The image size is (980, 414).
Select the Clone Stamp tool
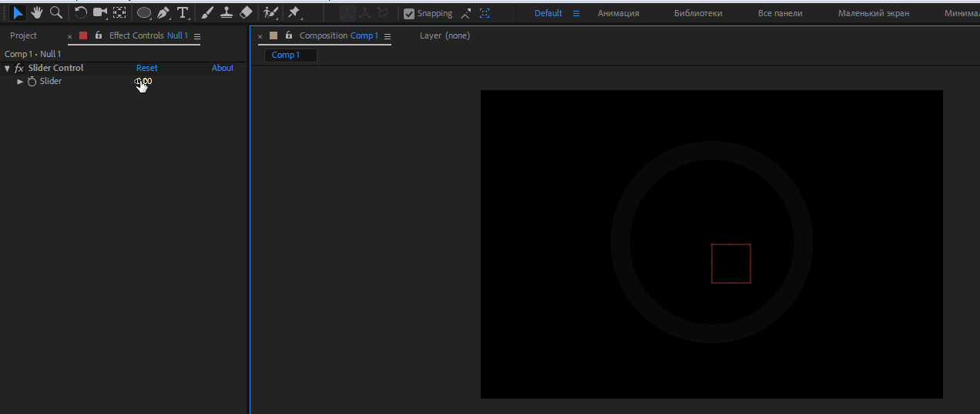(227, 13)
